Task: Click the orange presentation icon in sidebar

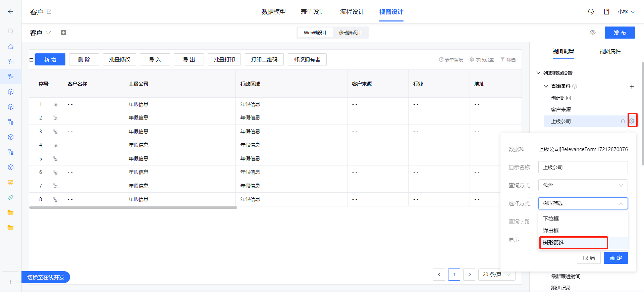Action: tap(11, 182)
